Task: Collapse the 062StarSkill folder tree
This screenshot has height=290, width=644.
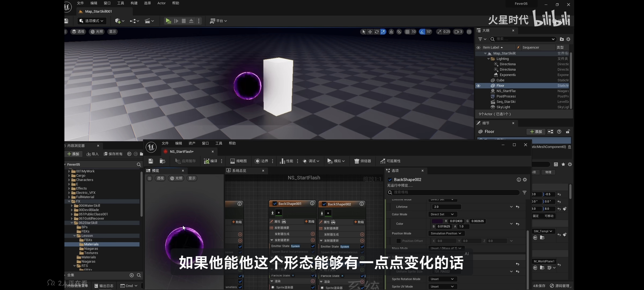Action: (72, 223)
